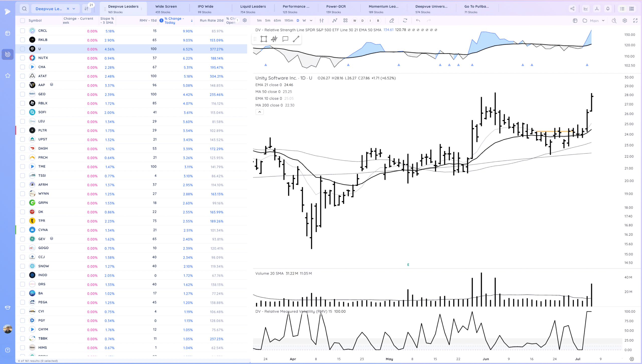Select the PLTR row in the list
This screenshot has width=642, height=364.
(42, 130)
